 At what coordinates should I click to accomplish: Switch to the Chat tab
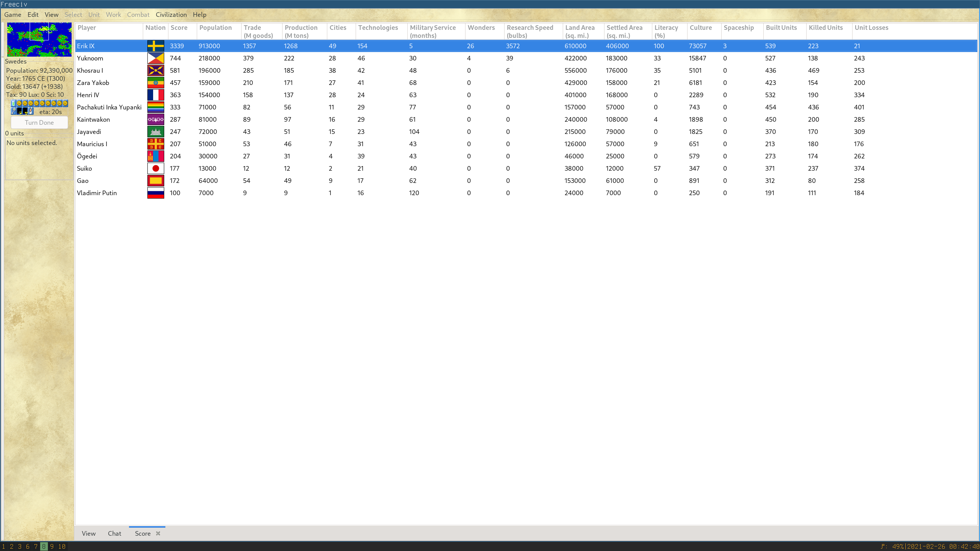tap(114, 533)
